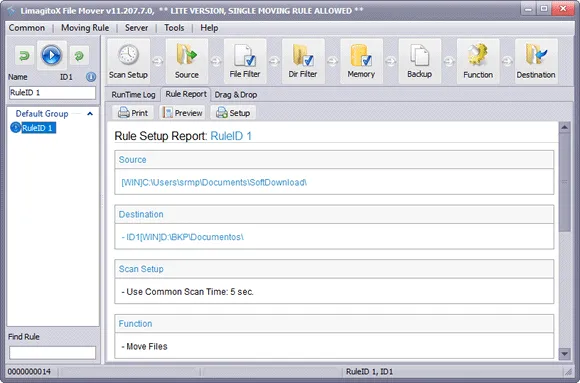Click the arrow between File Filter and Dir Filter

point(274,61)
